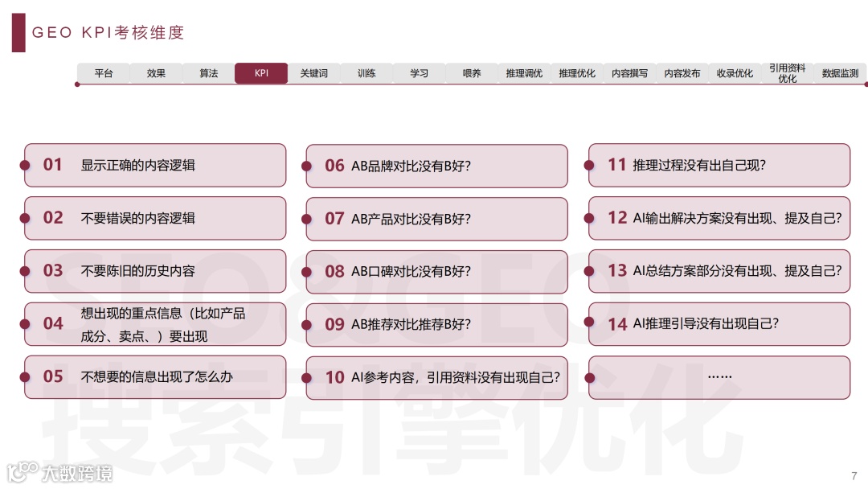
Task: Select the 推理优化 tab
Action: (577, 73)
